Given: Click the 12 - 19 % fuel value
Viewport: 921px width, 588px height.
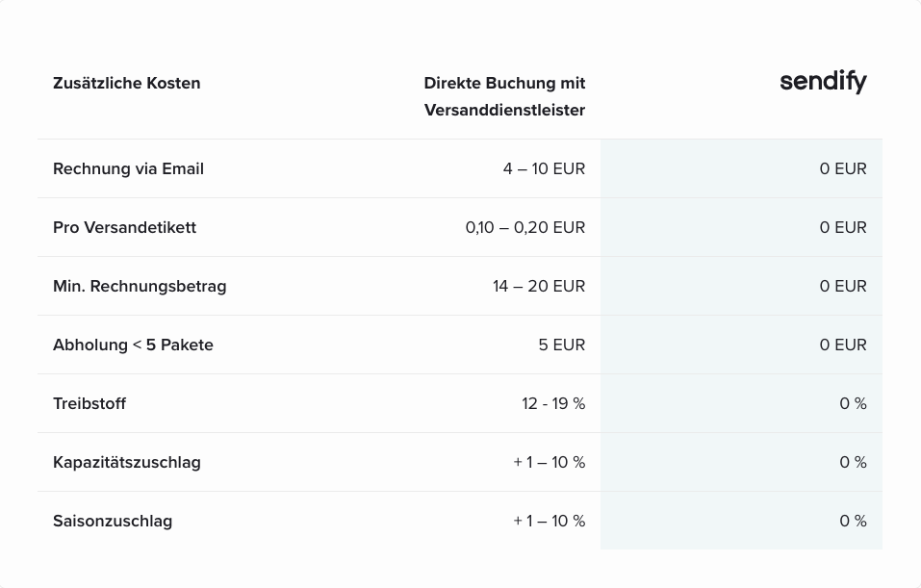Looking at the screenshot, I should [x=553, y=403].
